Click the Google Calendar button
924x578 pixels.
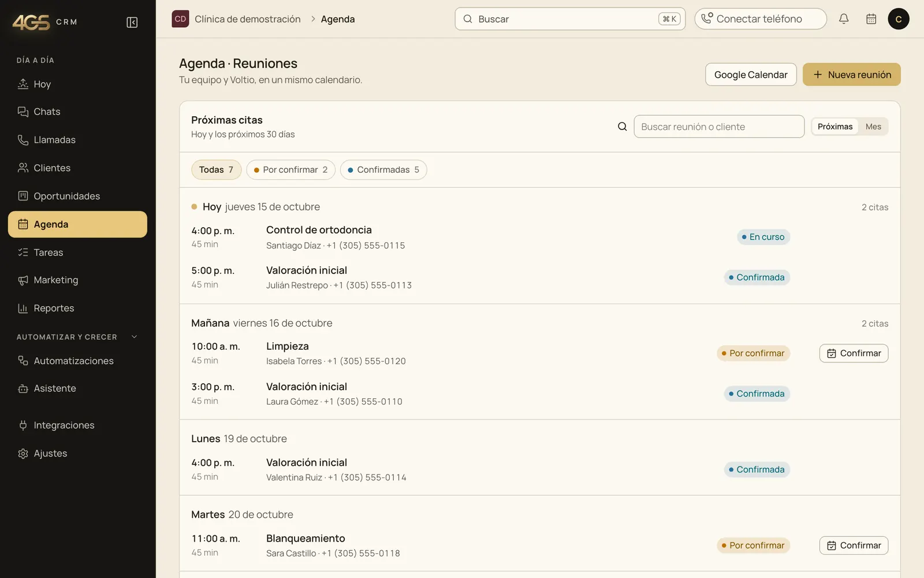[751, 75]
